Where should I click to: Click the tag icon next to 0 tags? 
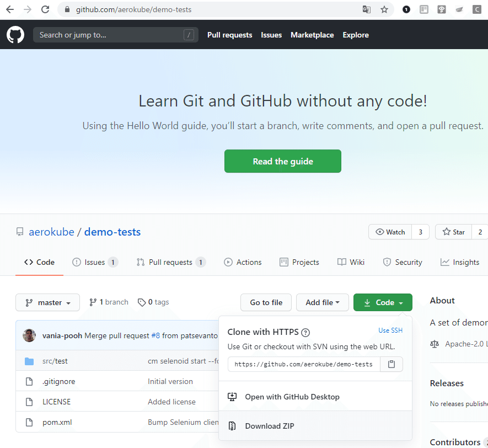(x=142, y=302)
